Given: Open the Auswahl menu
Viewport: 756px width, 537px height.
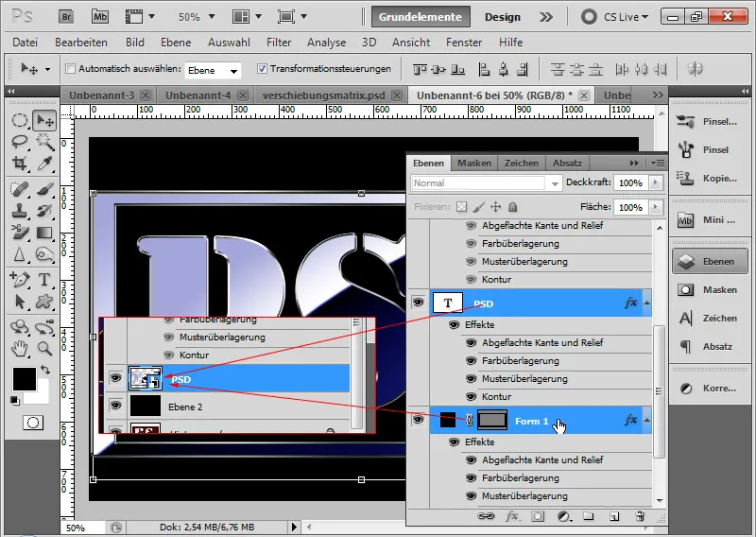Looking at the screenshot, I should pos(229,43).
